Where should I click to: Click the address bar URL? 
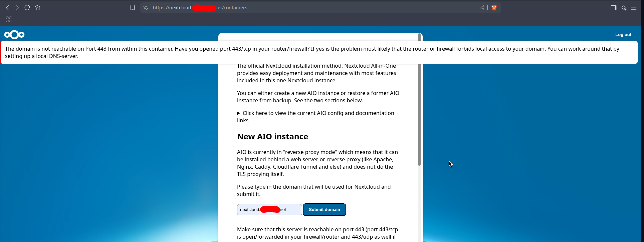coord(200,8)
